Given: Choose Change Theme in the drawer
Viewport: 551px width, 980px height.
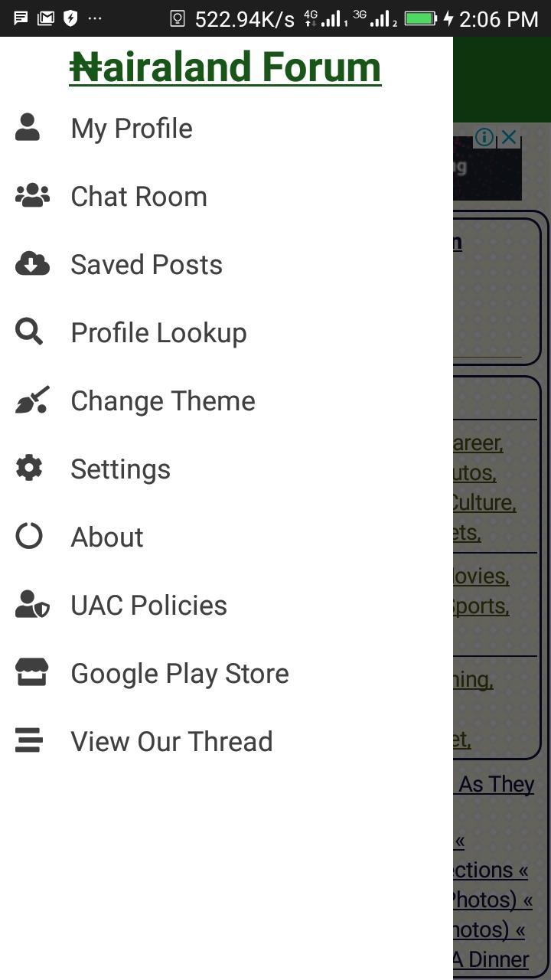Looking at the screenshot, I should click(x=227, y=400).
